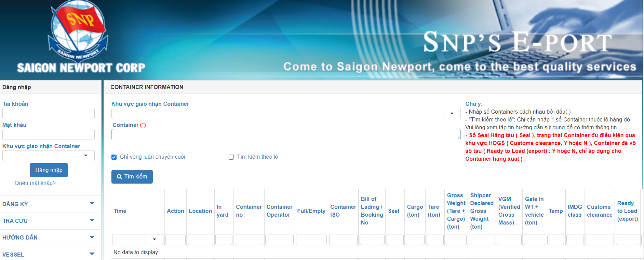Sort by the Location column header
The height and width of the screenshot is (260, 644).
click(x=200, y=211)
